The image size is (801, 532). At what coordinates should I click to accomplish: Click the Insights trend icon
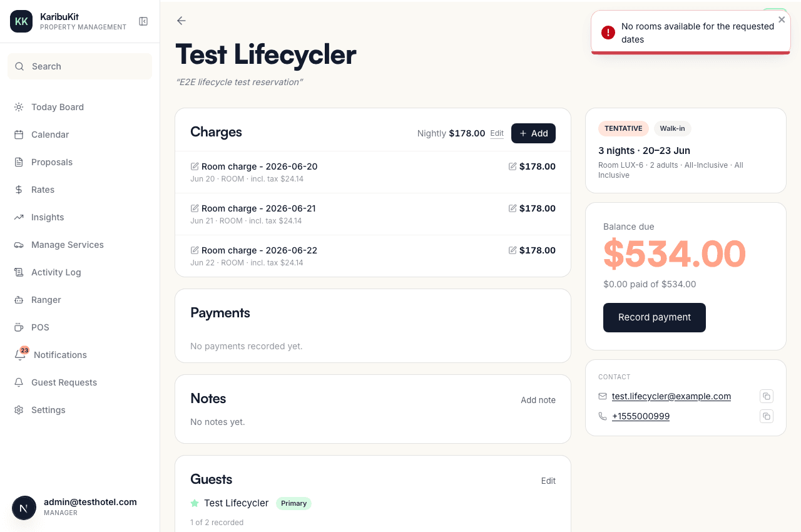coord(19,217)
